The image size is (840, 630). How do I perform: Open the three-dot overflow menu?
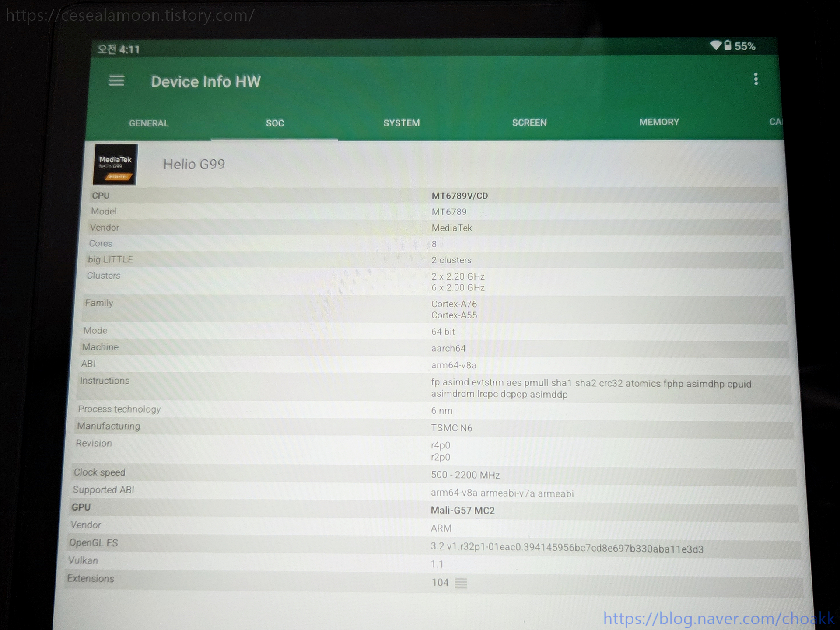[756, 79]
